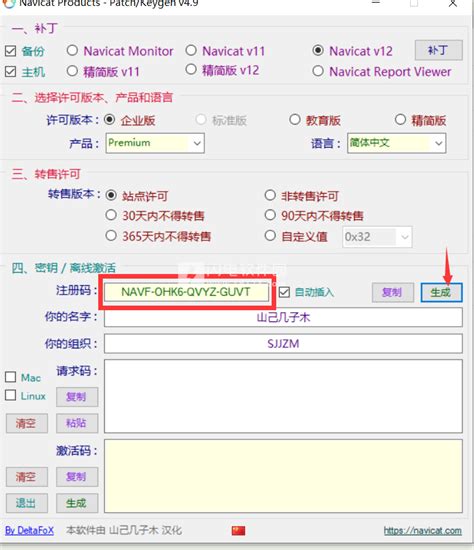Click the 补丁 button at top right
Viewport: 474px width, 550px height.
[439, 51]
